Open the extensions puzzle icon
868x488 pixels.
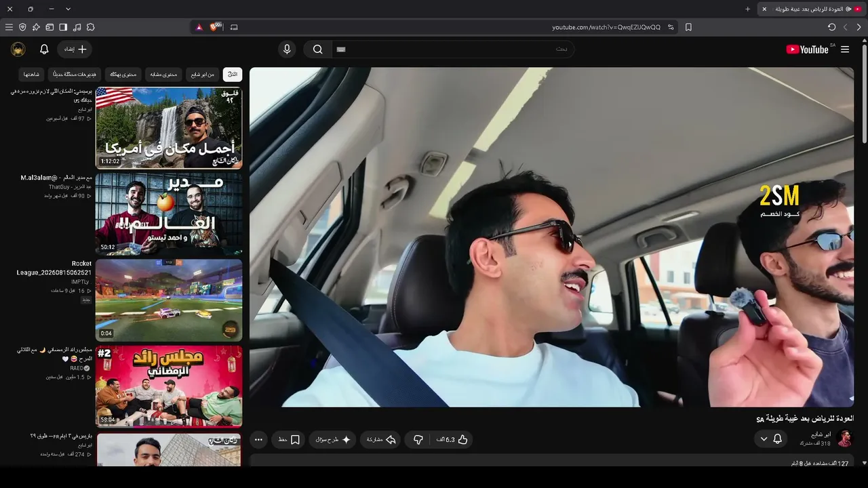[x=90, y=27]
